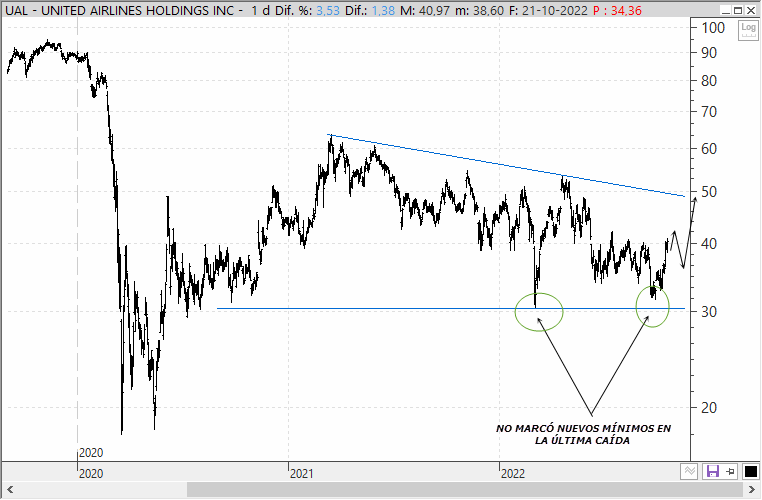Image resolution: width=762 pixels, height=500 pixels.
Task: Click the 60 price axis label
Action: [x=709, y=149]
